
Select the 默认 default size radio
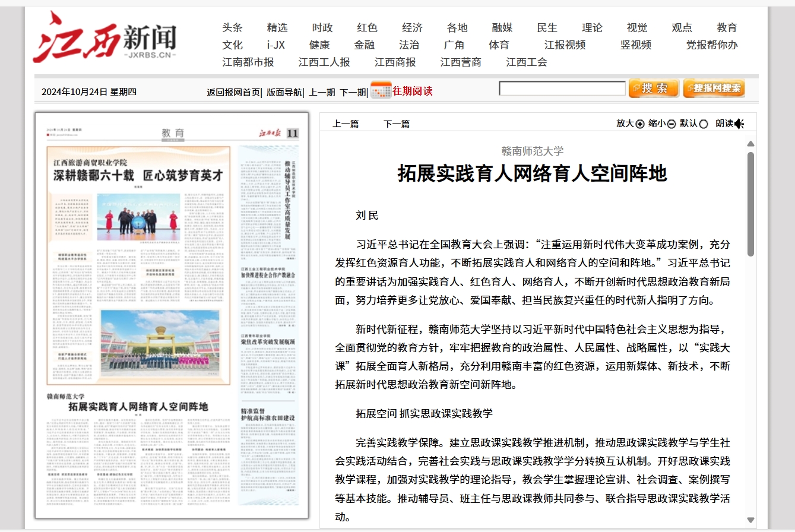[x=704, y=124]
